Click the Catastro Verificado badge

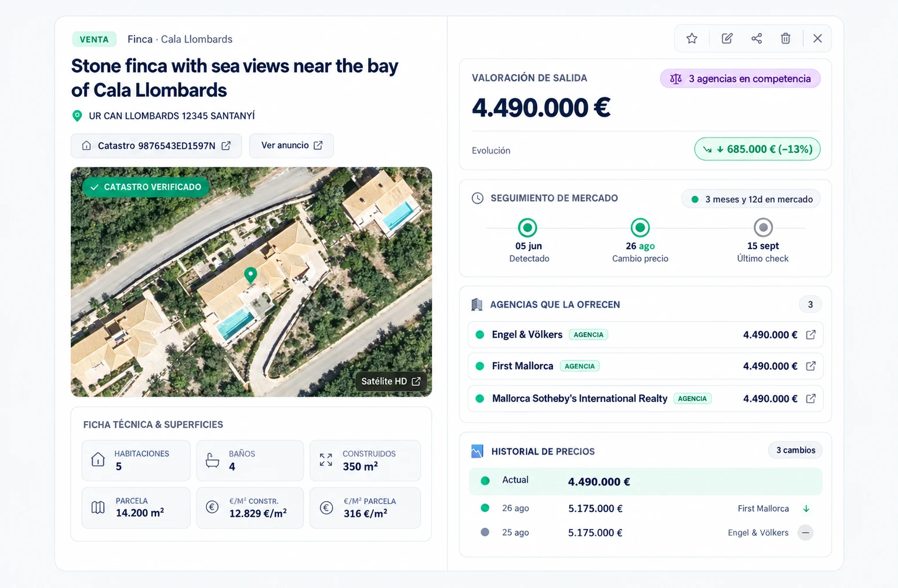coord(146,187)
